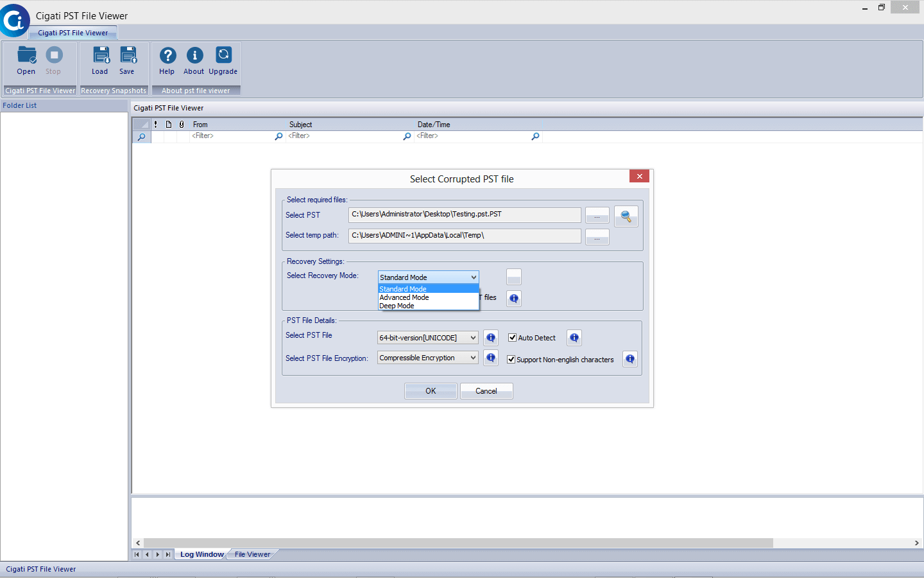The height and width of the screenshot is (578, 924).
Task: Click the importance column header icon
Action: [156, 125]
